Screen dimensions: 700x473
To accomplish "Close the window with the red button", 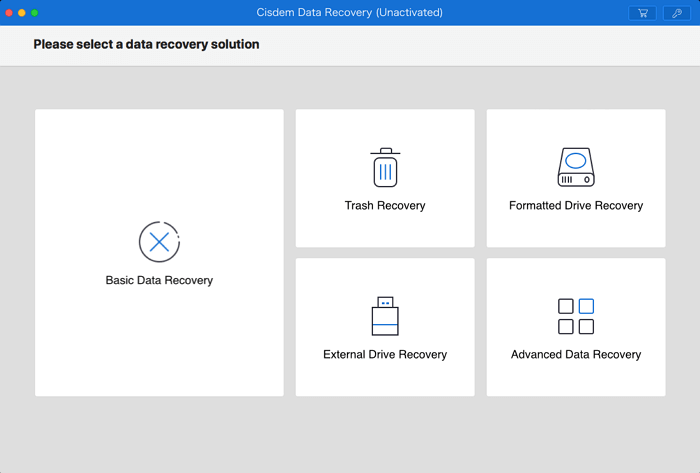I will [x=9, y=13].
